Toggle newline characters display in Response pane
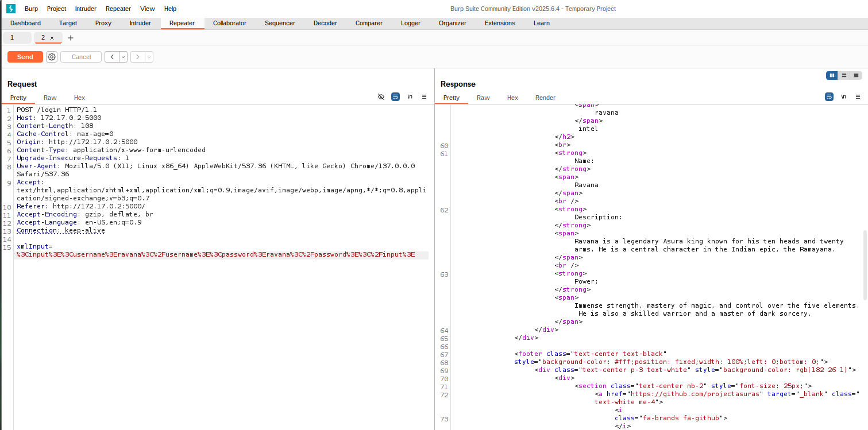The height and width of the screenshot is (430, 868). click(843, 97)
